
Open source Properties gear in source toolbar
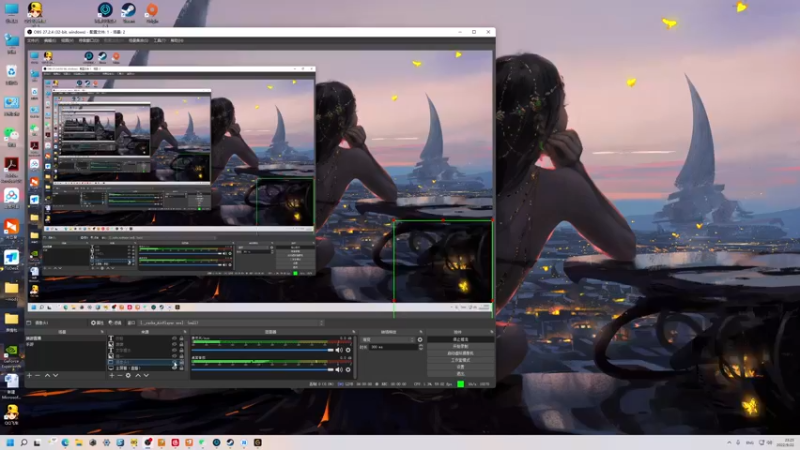click(x=97, y=322)
